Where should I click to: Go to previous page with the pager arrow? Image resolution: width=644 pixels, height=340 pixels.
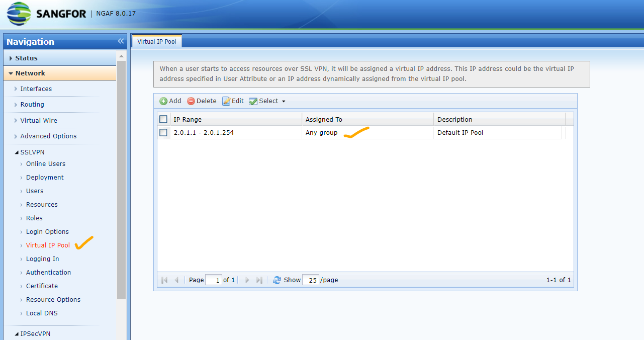176,280
